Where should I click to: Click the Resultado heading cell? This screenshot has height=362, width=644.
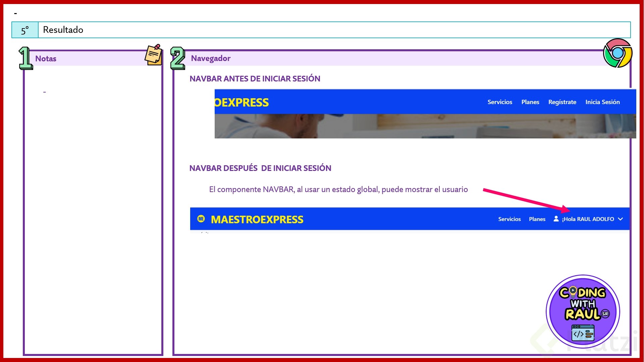(63, 30)
